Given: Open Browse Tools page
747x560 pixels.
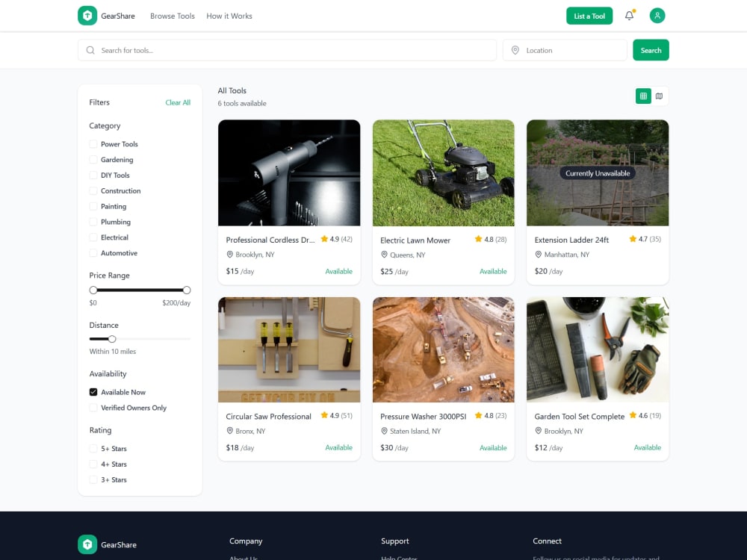Looking at the screenshot, I should coord(173,16).
